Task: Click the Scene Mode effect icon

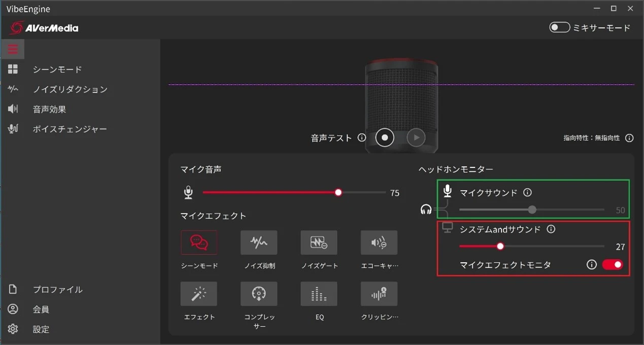Action: 199,243
